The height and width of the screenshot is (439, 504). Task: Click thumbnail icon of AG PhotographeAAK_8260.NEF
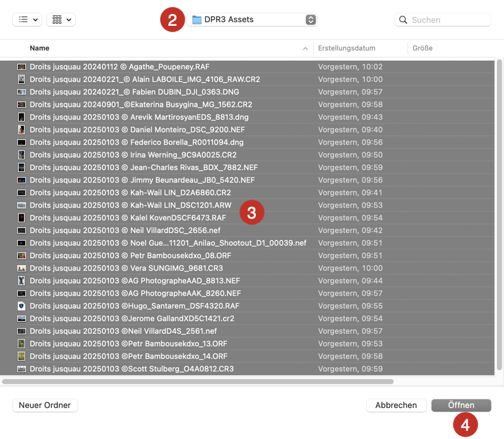(x=21, y=294)
